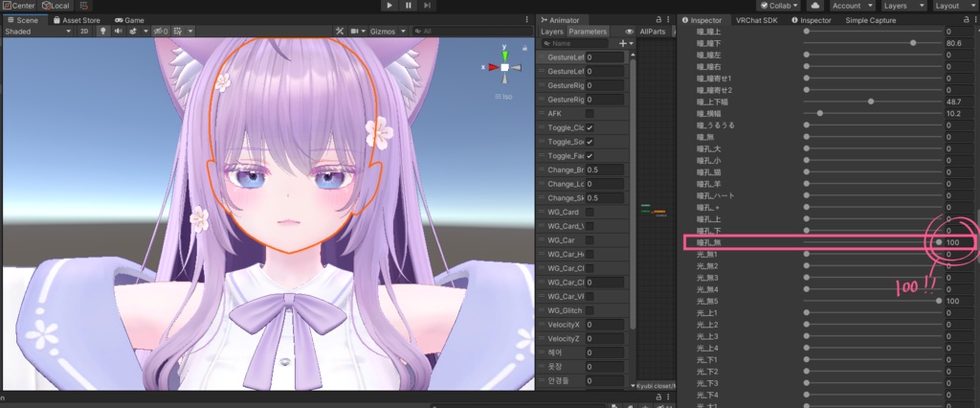Click the 瞳_上下幅 slider handle
The width and height of the screenshot is (980, 408).
871,102
